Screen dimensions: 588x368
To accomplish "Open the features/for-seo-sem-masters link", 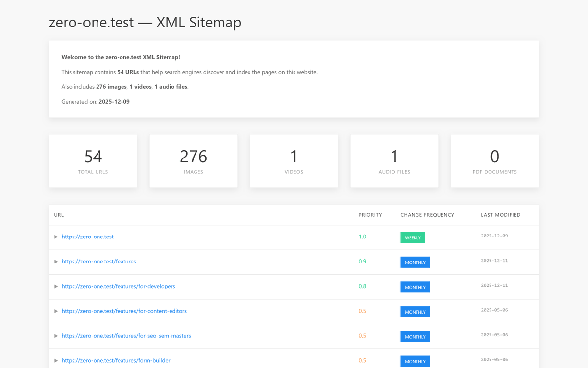I will click(x=126, y=336).
